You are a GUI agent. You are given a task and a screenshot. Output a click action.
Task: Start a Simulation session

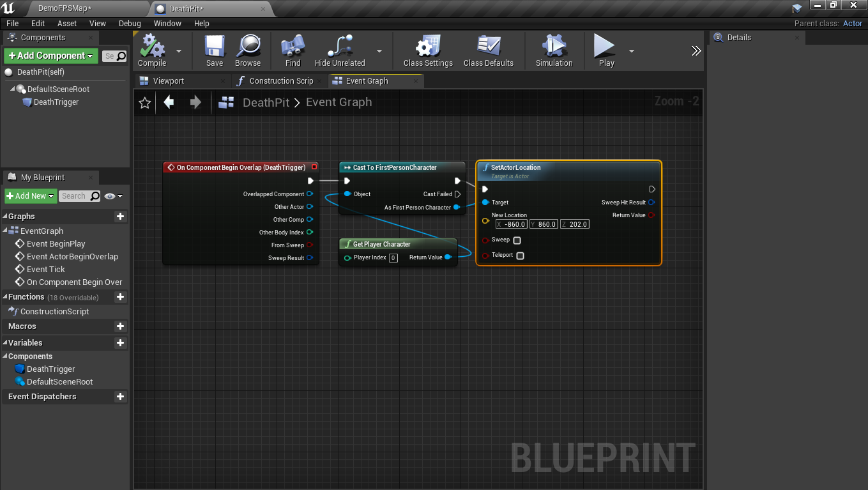553,50
